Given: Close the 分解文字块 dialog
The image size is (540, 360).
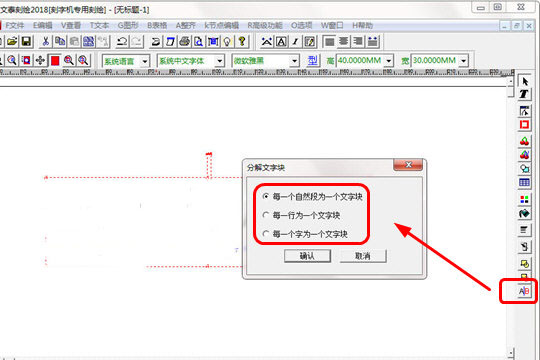Looking at the screenshot, I should coord(408,165).
